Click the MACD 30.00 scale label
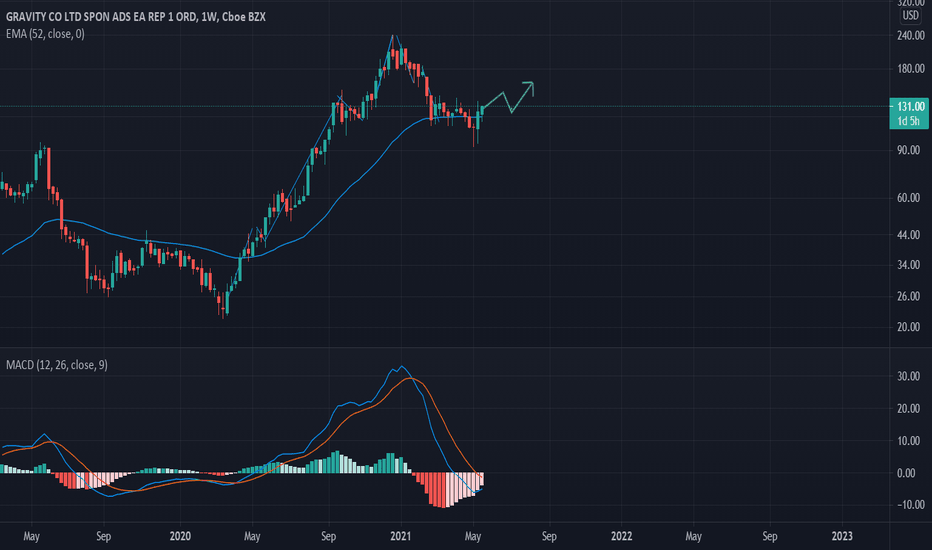 click(x=909, y=376)
